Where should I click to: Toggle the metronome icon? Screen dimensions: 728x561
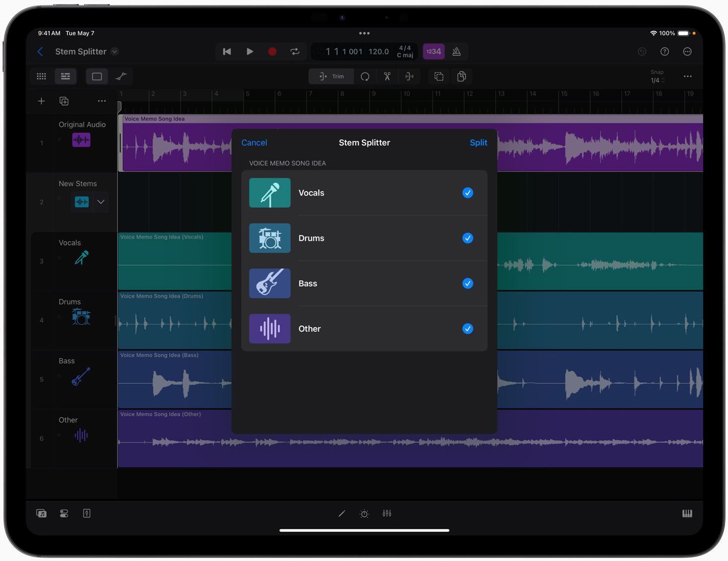[456, 52]
